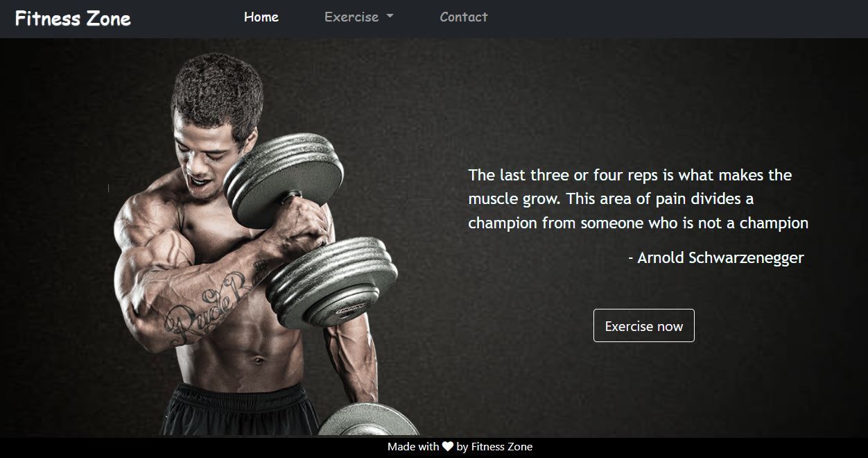Click the heart icon in the footer

[448, 447]
